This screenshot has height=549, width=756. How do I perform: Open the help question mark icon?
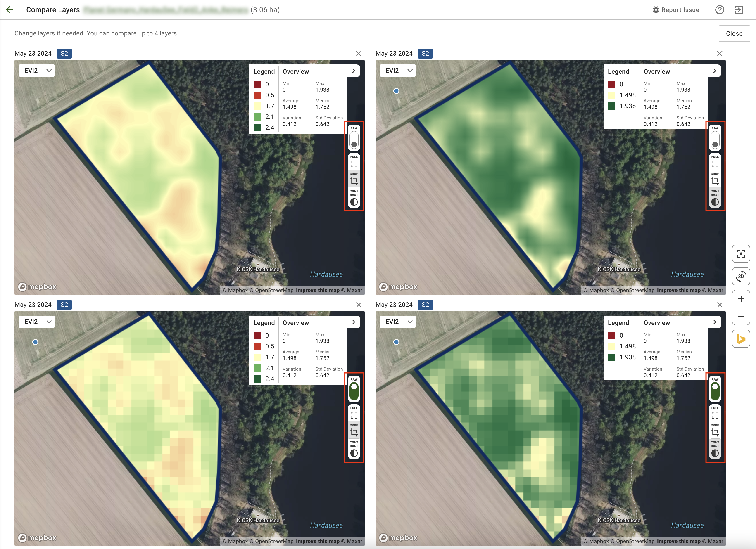[x=719, y=10]
